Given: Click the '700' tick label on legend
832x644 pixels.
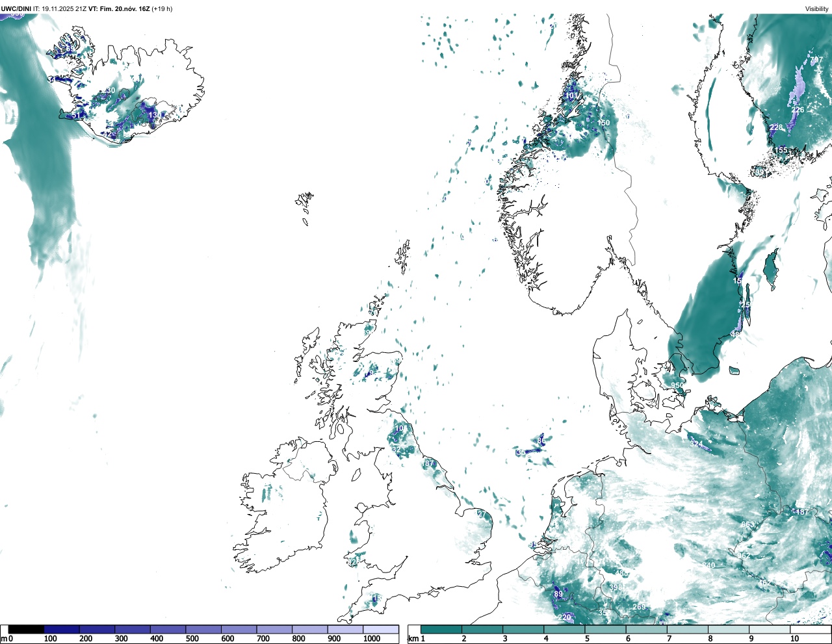Looking at the screenshot, I should pyautogui.click(x=263, y=639).
